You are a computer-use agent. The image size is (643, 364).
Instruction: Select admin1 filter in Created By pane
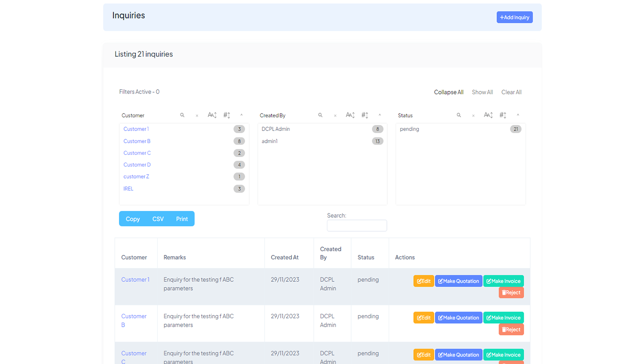269,141
